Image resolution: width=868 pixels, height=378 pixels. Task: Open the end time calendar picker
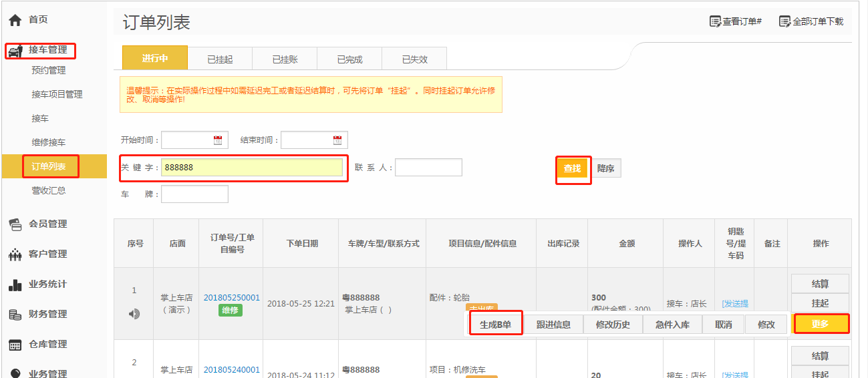pyautogui.click(x=337, y=140)
